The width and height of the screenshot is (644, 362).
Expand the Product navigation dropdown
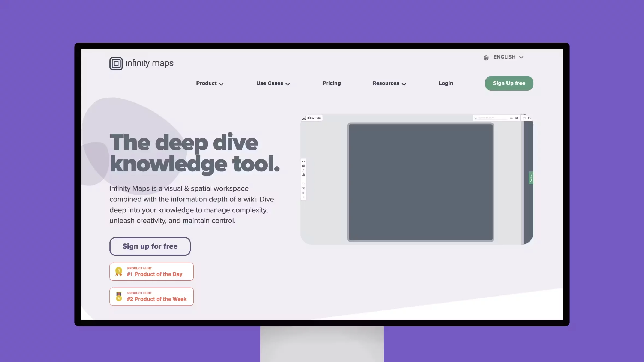[210, 83]
